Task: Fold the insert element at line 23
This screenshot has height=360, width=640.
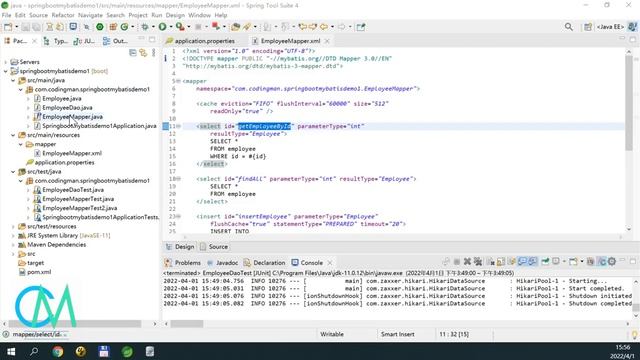Action: [178, 216]
